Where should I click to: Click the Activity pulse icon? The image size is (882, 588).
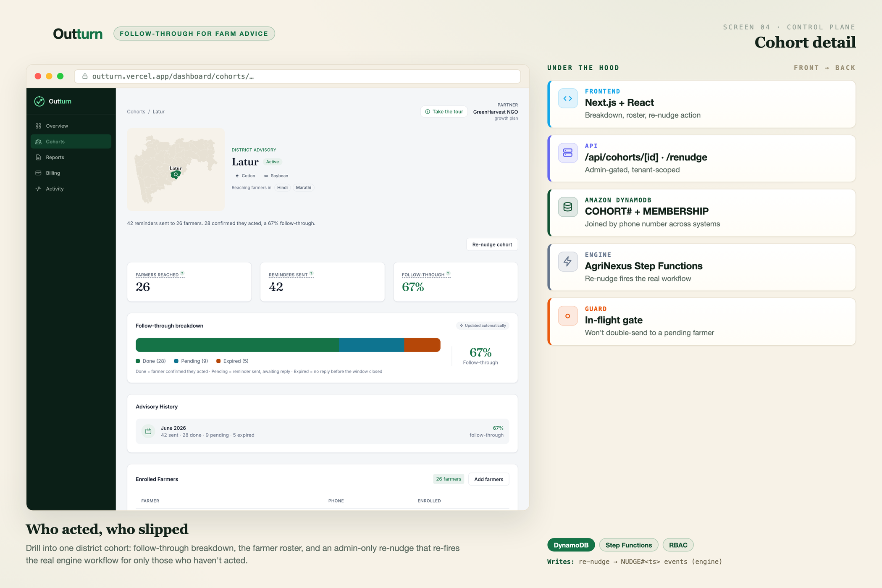(38, 189)
